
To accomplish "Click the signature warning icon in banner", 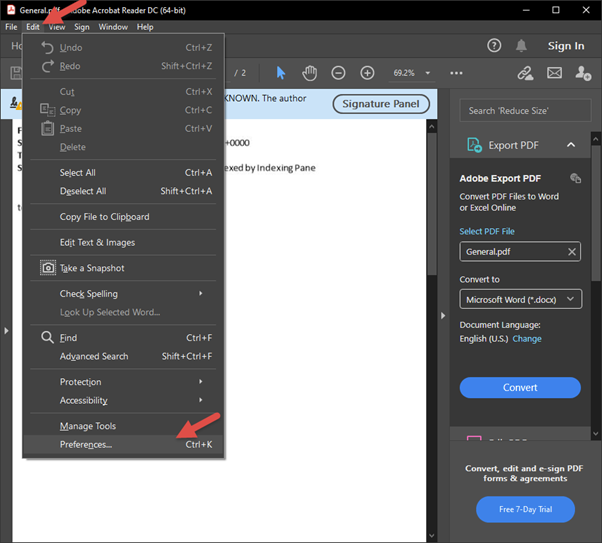I will pyautogui.click(x=15, y=103).
